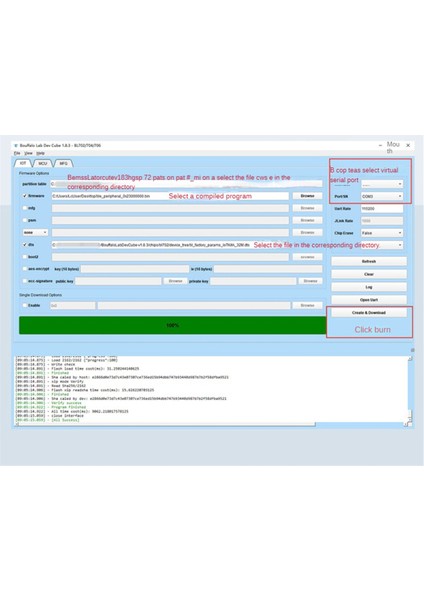Click the Refresh button

(369, 261)
